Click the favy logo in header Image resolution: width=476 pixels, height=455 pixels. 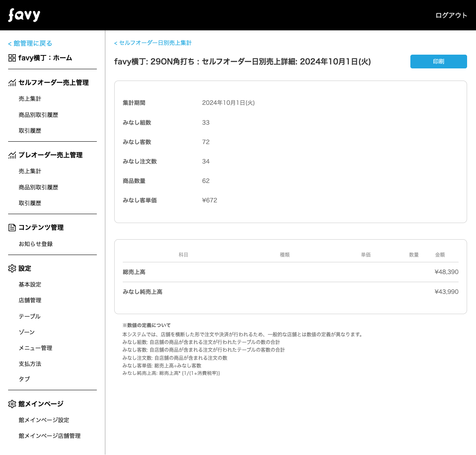point(24,15)
